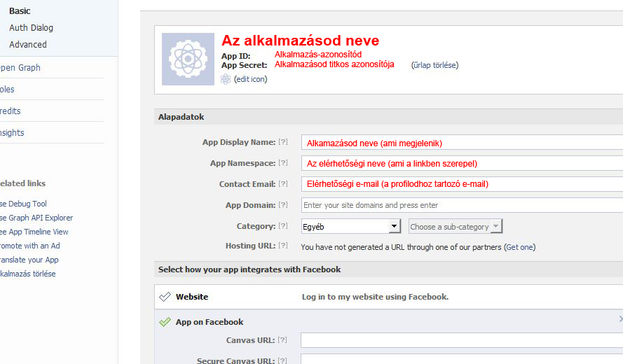
Task: Click the help [?] next to App Display Name
Action: (x=283, y=141)
